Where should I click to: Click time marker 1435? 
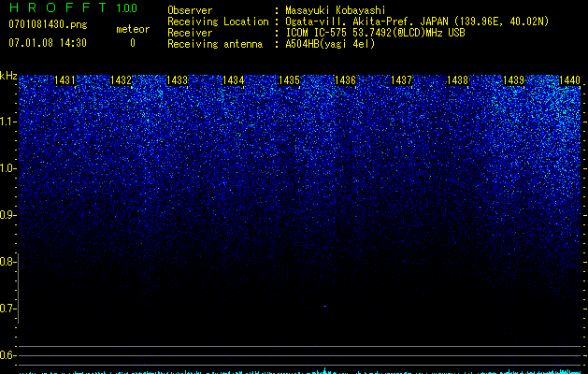pyautogui.click(x=289, y=80)
